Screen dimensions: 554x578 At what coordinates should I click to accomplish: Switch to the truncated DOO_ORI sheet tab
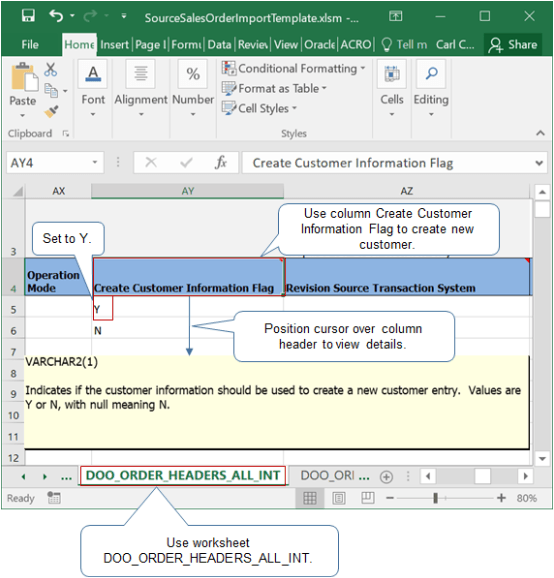click(x=328, y=476)
